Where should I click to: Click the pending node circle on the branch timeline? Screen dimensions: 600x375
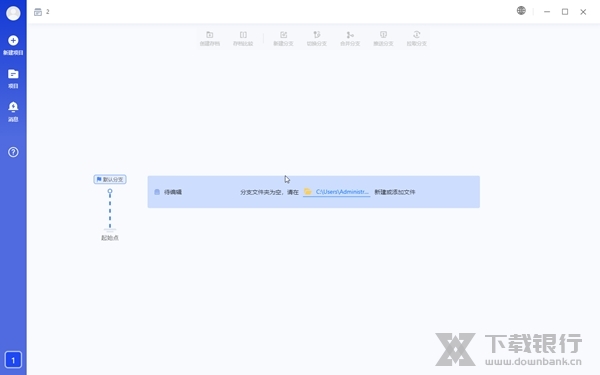[x=110, y=191]
